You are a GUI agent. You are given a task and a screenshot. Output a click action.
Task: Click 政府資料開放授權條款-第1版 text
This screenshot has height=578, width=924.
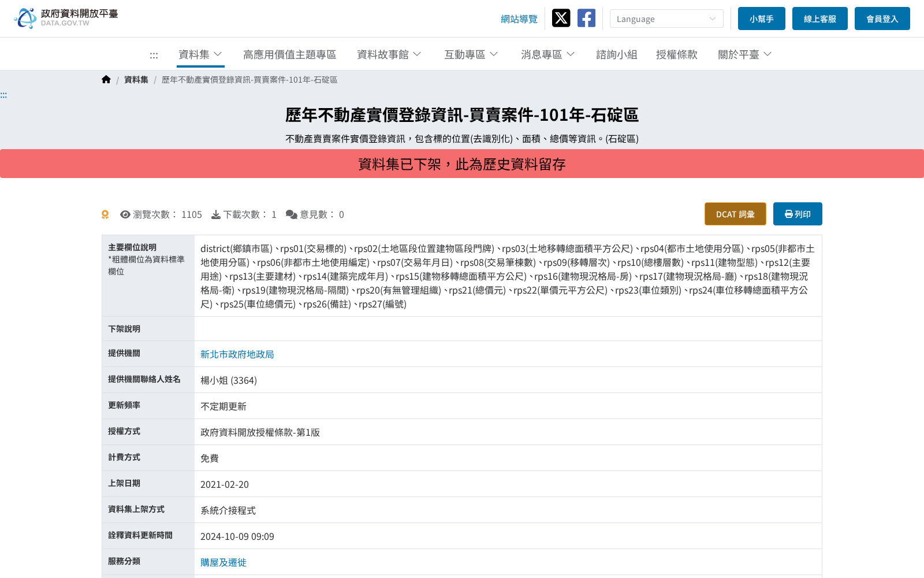pos(260,432)
